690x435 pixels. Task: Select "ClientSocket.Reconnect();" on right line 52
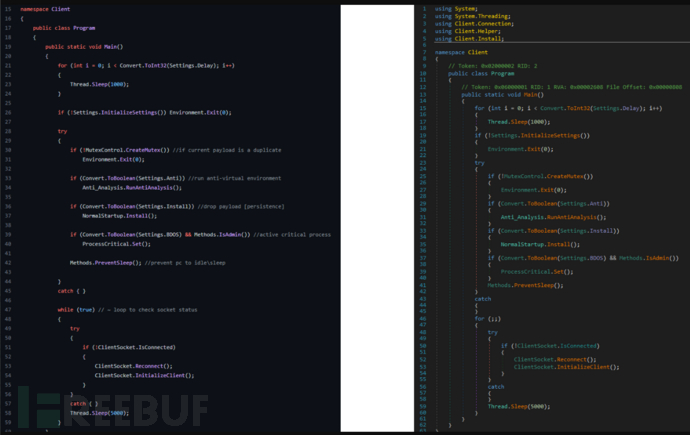pos(555,359)
